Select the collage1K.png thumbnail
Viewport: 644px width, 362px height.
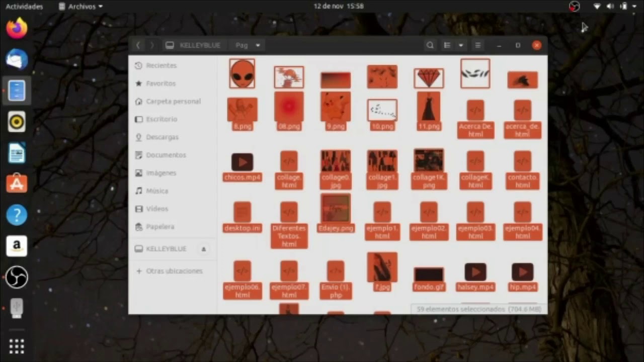pyautogui.click(x=429, y=160)
